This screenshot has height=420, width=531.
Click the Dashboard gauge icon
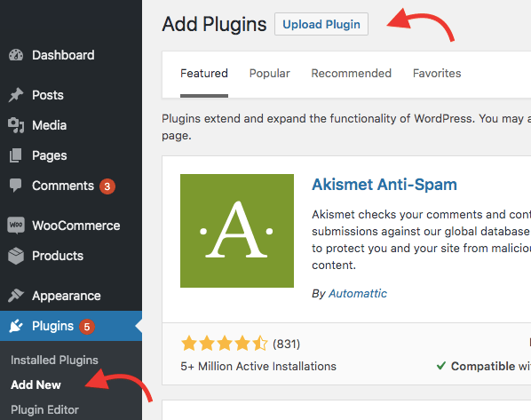tap(16, 55)
